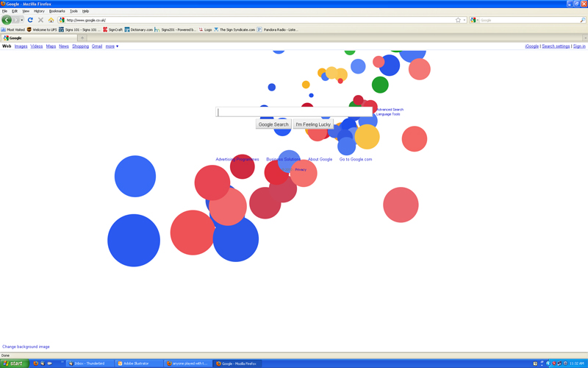Click the About Google link
The width and height of the screenshot is (588, 368).
(x=320, y=159)
